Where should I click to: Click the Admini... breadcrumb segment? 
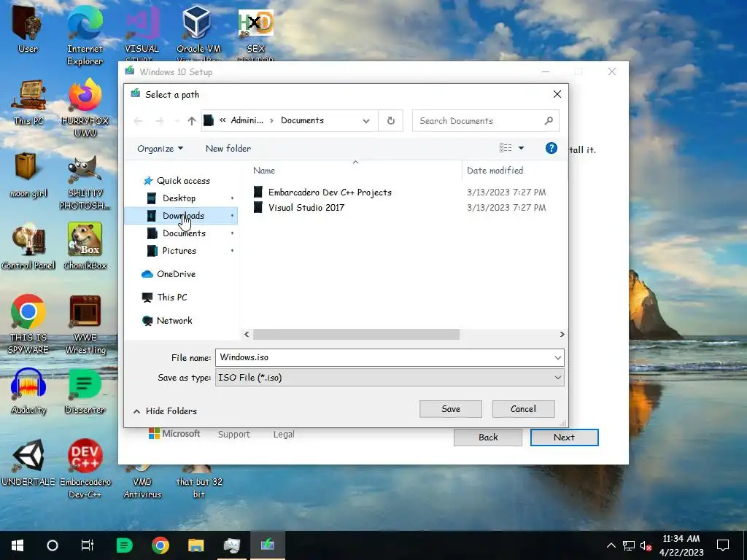click(x=247, y=120)
